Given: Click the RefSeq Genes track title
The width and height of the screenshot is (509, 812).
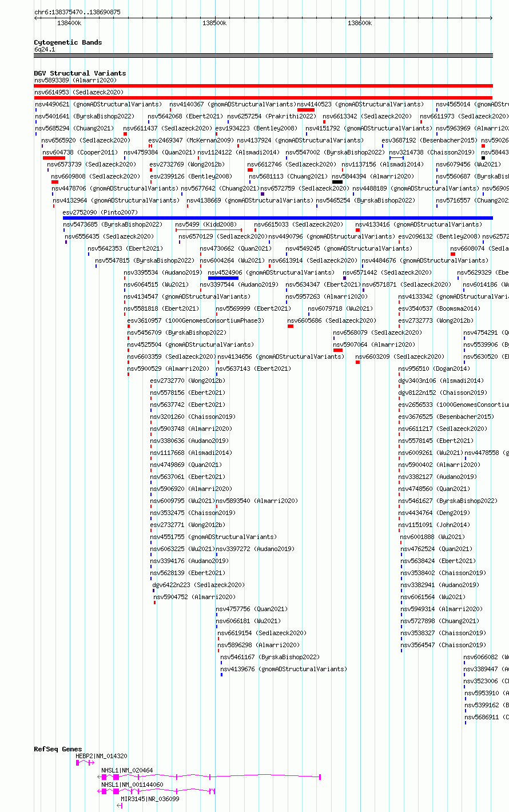Looking at the screenshot, I should (x=58, y=749).
